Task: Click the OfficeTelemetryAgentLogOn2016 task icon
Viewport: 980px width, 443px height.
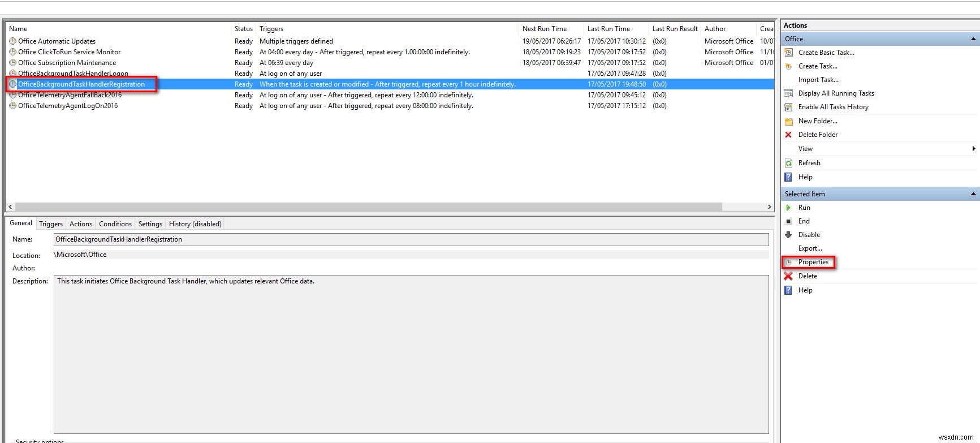Action: [x=12, y=106]
